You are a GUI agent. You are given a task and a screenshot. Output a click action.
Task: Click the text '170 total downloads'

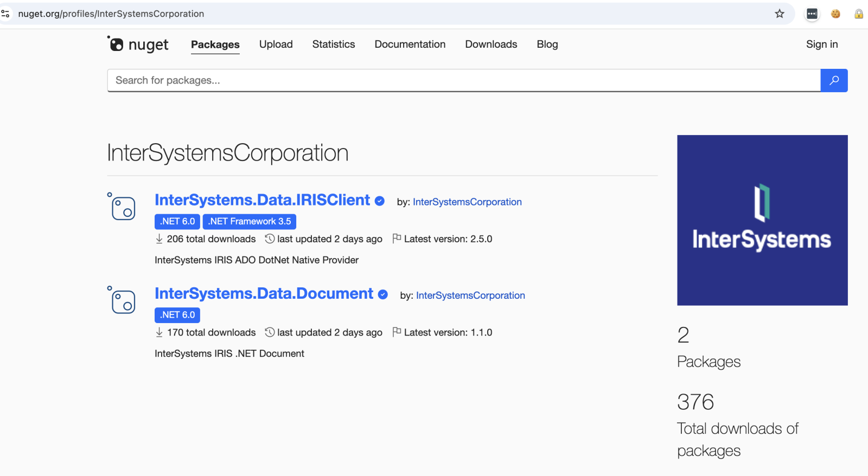211,332
